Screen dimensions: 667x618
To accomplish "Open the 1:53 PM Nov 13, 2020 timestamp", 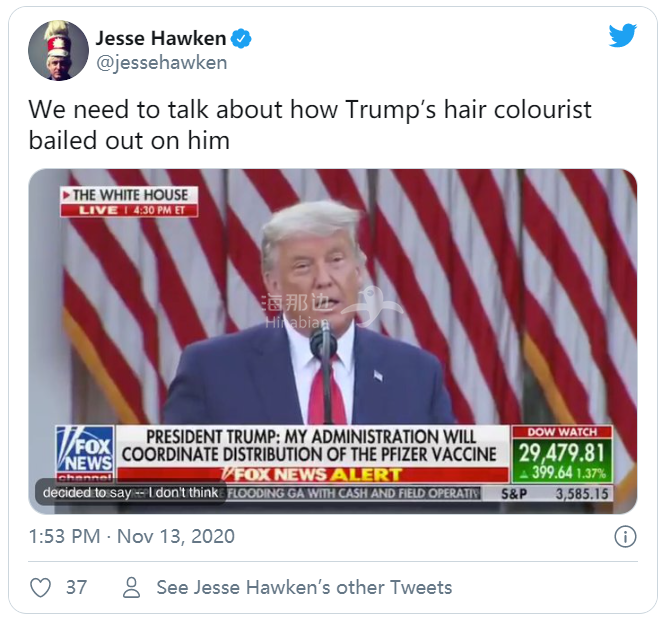I will (x=131, y=536).
